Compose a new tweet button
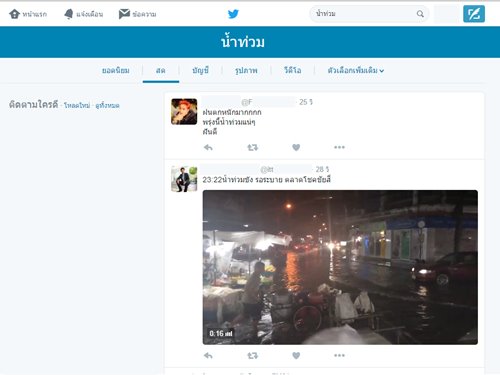Viewport: 500px width, 375px height. click(474, 14)
